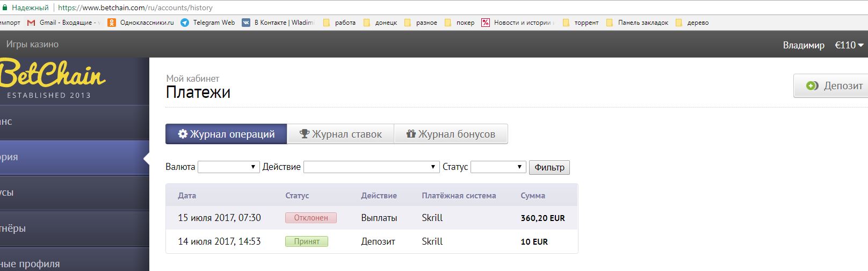Open the €110 balance dropdown
Viewport: 868px width, 271px height.
[849, 45]
